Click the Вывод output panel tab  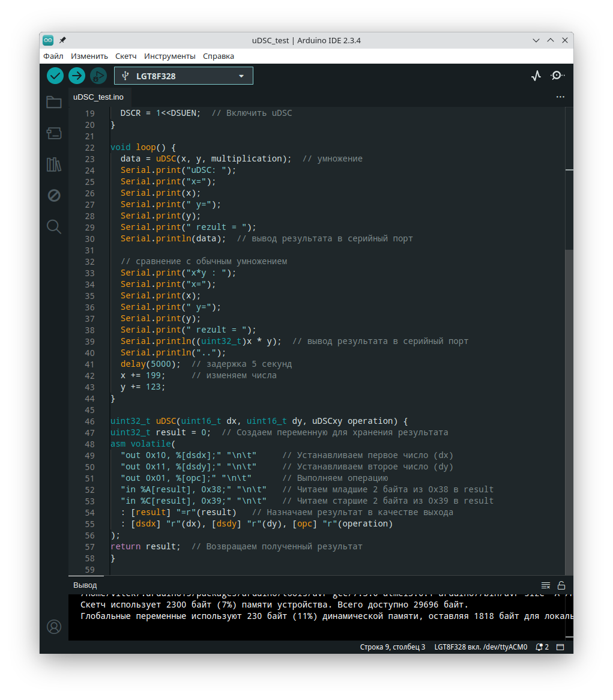coord(85,585)
